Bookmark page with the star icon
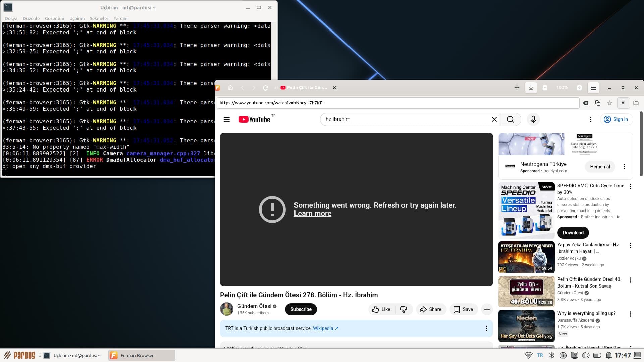The width and height of the screenshot is (644, 362). pyautogui.click(x=610, y=103)
